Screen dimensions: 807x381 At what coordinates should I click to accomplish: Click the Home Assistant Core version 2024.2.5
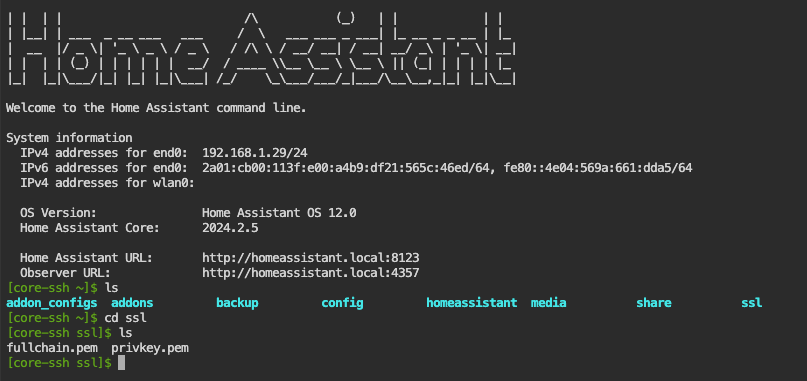click(x=230, y=228)
